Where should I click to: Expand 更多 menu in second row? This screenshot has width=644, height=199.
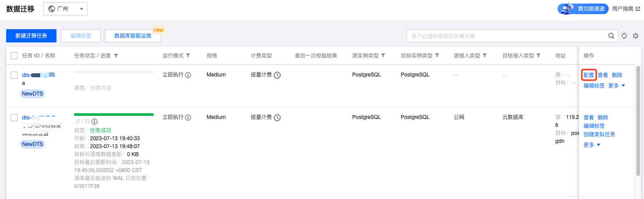tap(592, 145)
